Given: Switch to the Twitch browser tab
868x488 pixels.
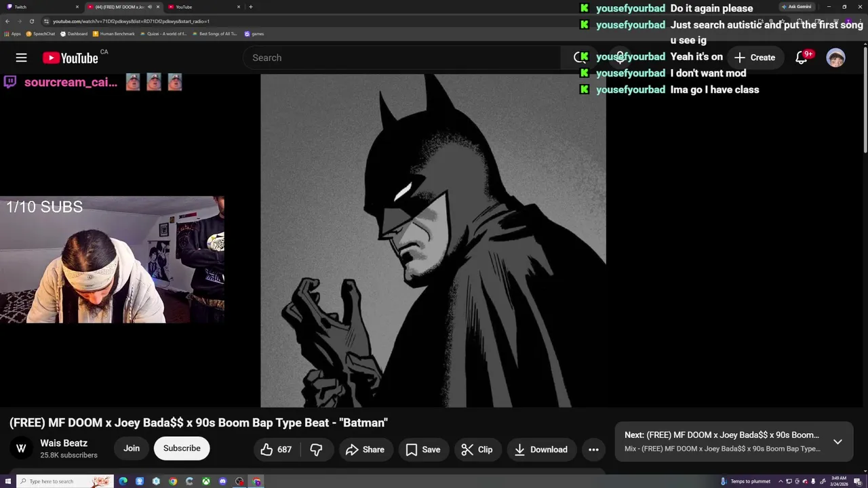Looking at the screenshot, I should pos(41,7).
